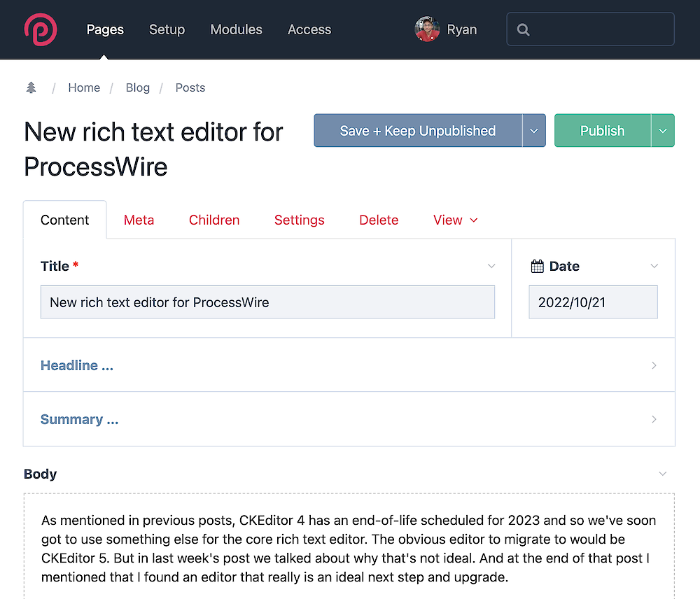
Task: Click the green Publish button
Action: click(x=602, y=130)
